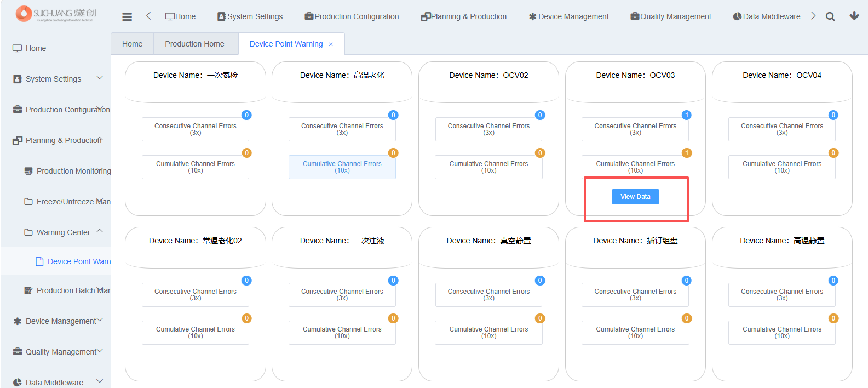Expand Device Management sidebar chevron
The image size is (868, 388).
(x=100, y=321)
